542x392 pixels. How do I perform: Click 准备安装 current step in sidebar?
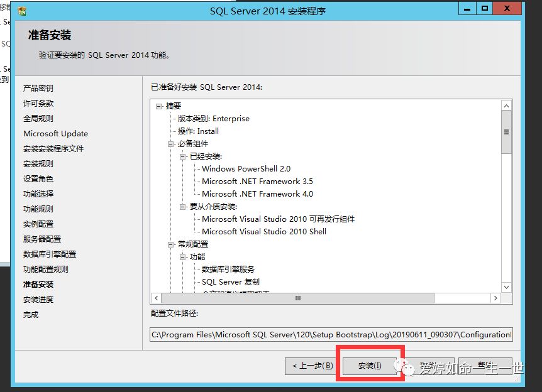pos(38,285)
